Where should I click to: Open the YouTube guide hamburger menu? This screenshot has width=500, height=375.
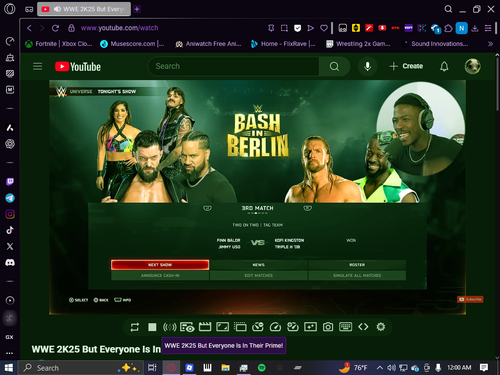coord(38,66)
